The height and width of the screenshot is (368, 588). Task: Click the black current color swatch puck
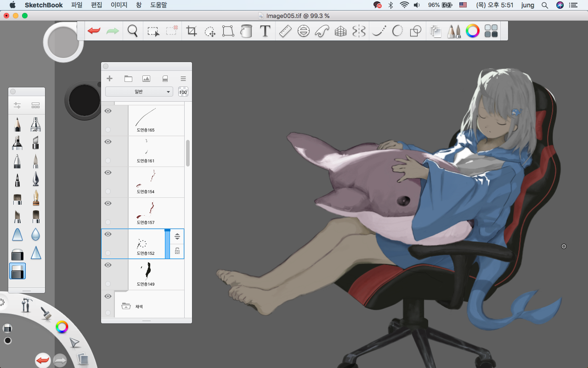(x=85, y=100)
